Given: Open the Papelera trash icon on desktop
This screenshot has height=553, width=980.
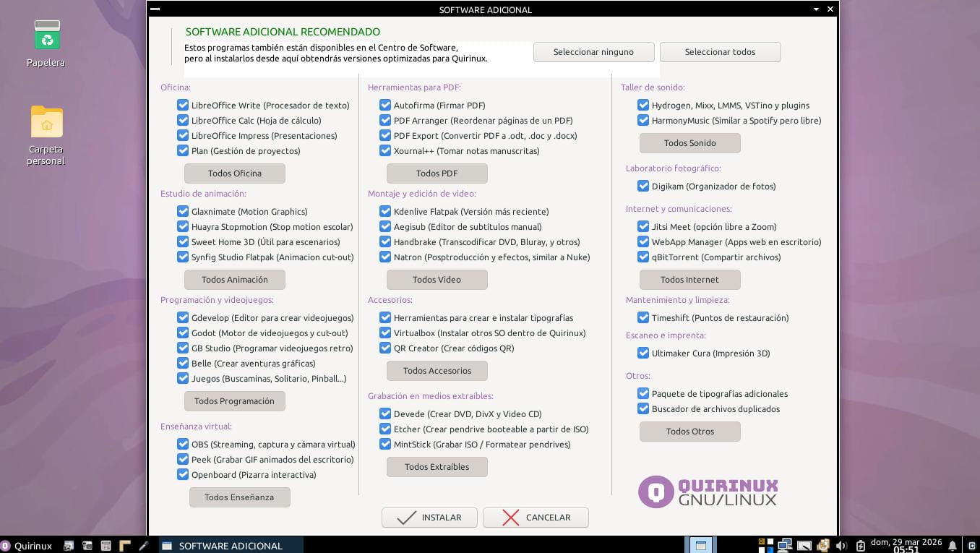Looking at the screenshot, I should (x=46, y=43).
